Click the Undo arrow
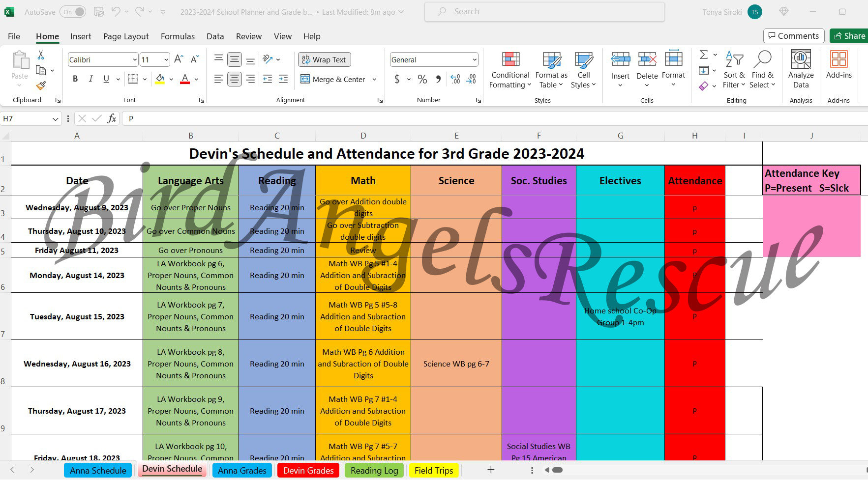This screenshot has height=480, width=868. coord(116,12)
